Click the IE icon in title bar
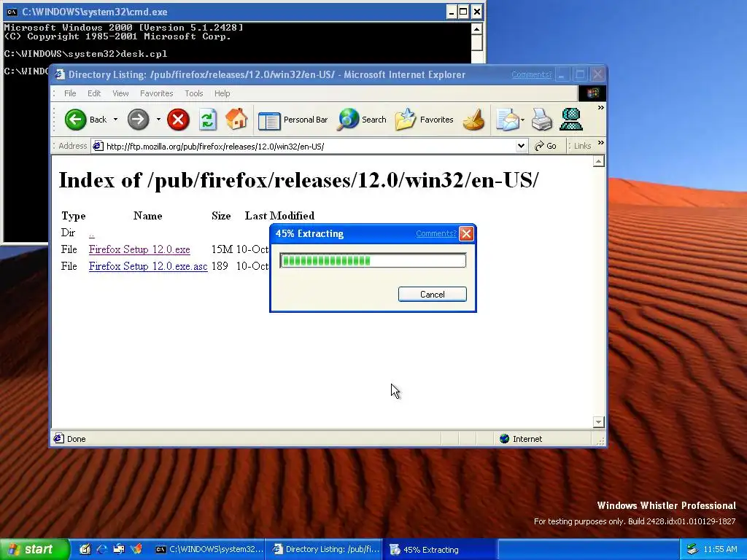Image resolution: width=747 pixels, height=560 pixels. pos(60,74)
